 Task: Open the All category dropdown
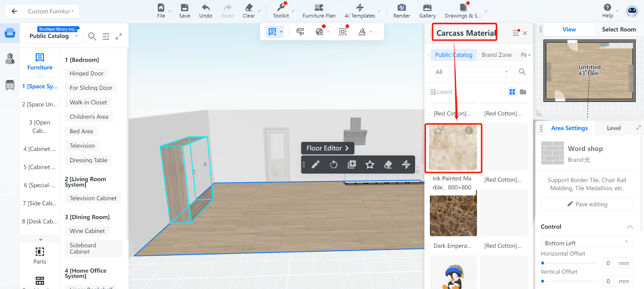(x=472, y=72)
